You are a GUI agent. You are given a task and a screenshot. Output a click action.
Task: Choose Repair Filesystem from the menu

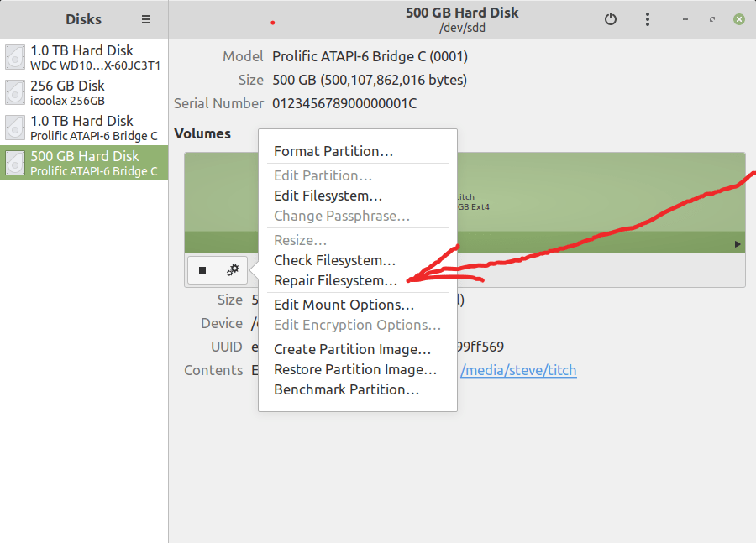coord(334,280)
